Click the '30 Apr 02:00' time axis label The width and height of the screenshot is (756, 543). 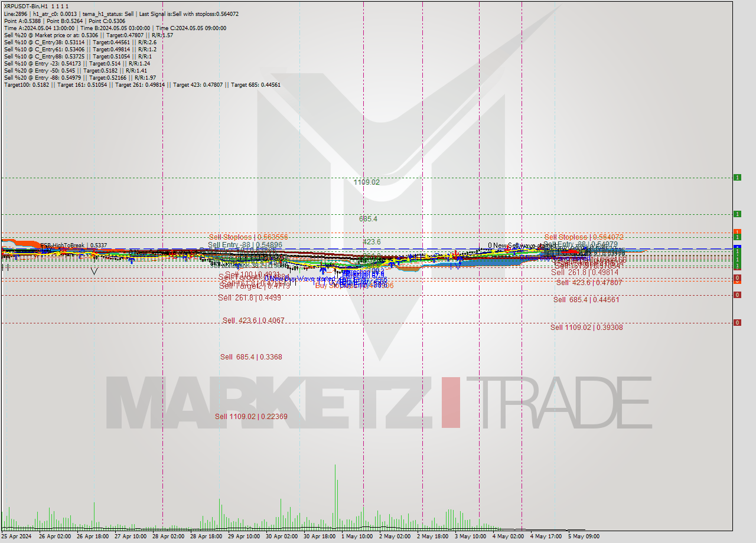(282, 537)
